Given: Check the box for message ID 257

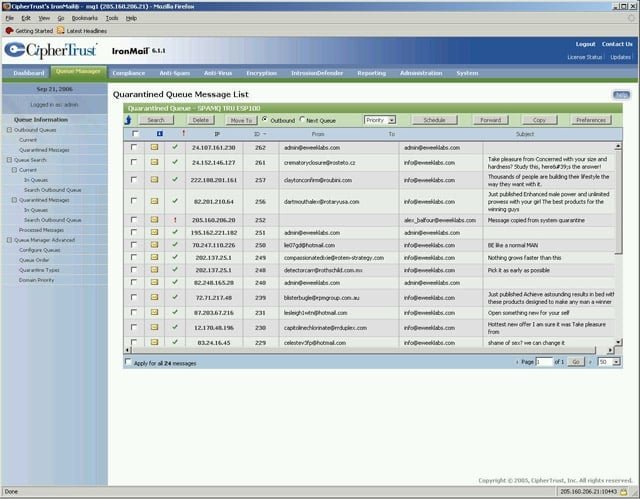Looking at the screenshot, I should tap(133, 179).
